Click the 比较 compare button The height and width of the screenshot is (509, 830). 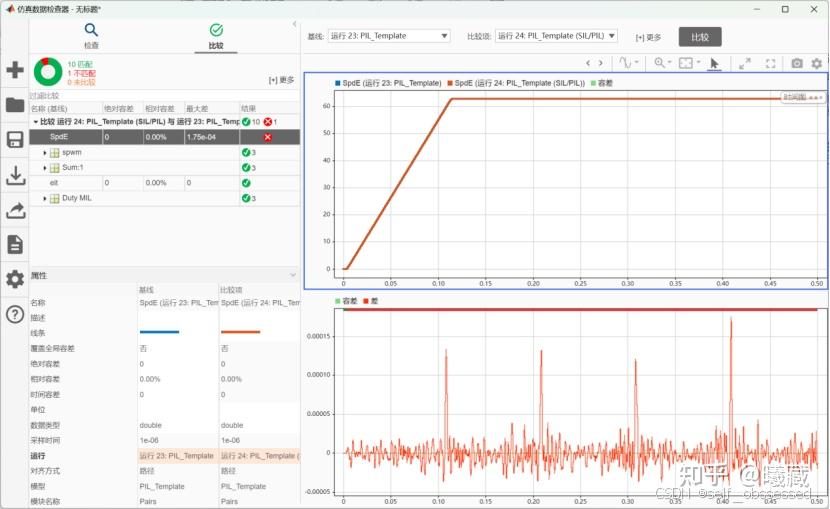coord(700,37)
